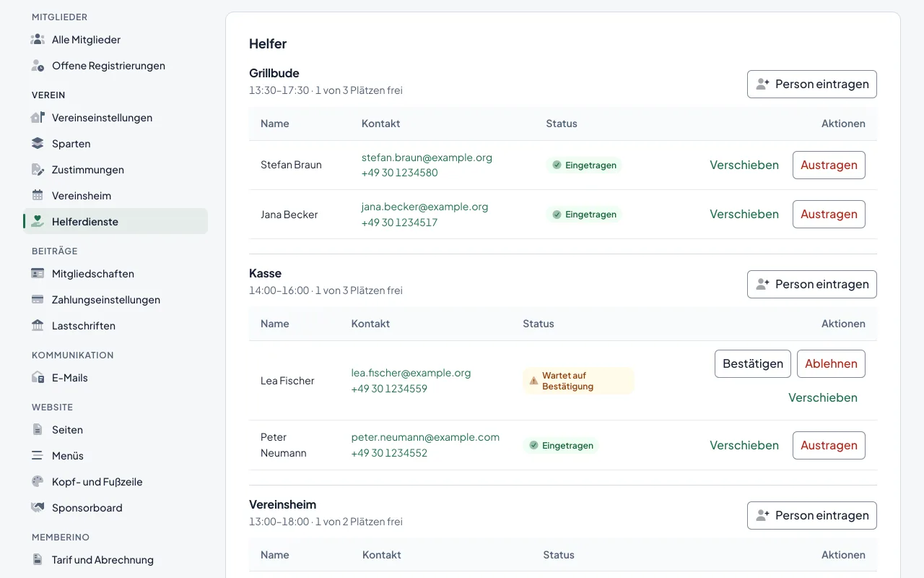Click the Seiten document icon
Viewport: 924px width, 578px height.
pyautogui.click(x=38, y=430)
